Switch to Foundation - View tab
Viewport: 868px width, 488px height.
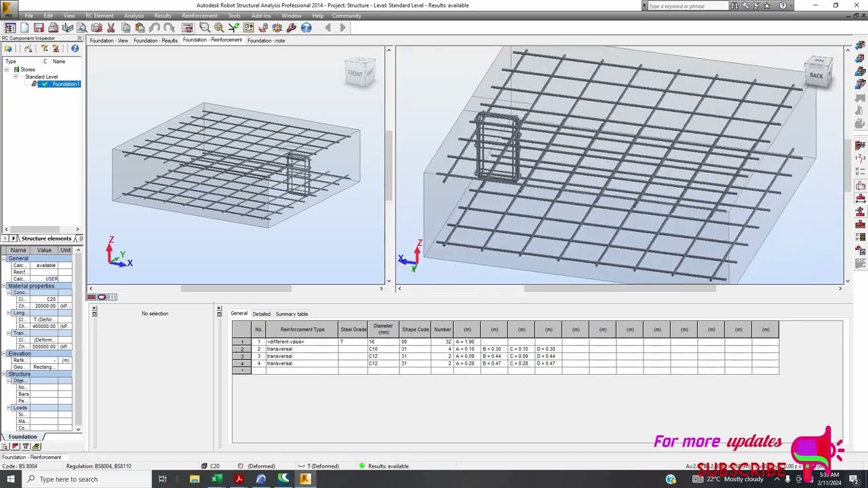click(109, 40)
